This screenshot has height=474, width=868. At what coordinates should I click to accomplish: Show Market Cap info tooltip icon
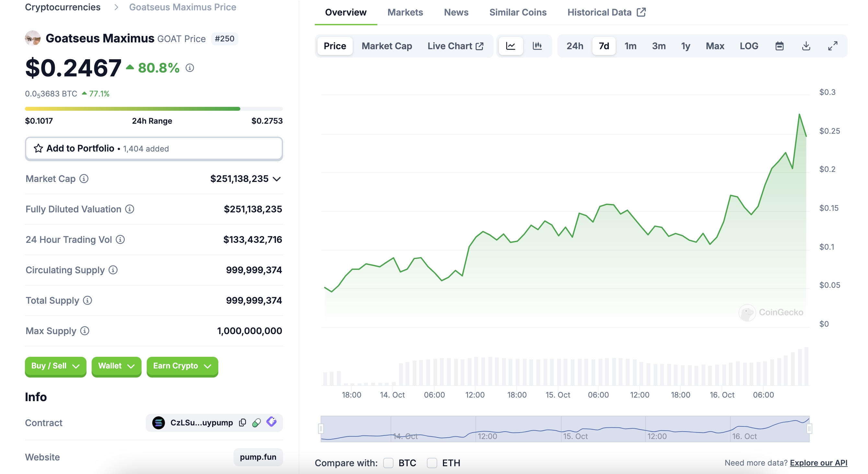(x=84, y=178)
